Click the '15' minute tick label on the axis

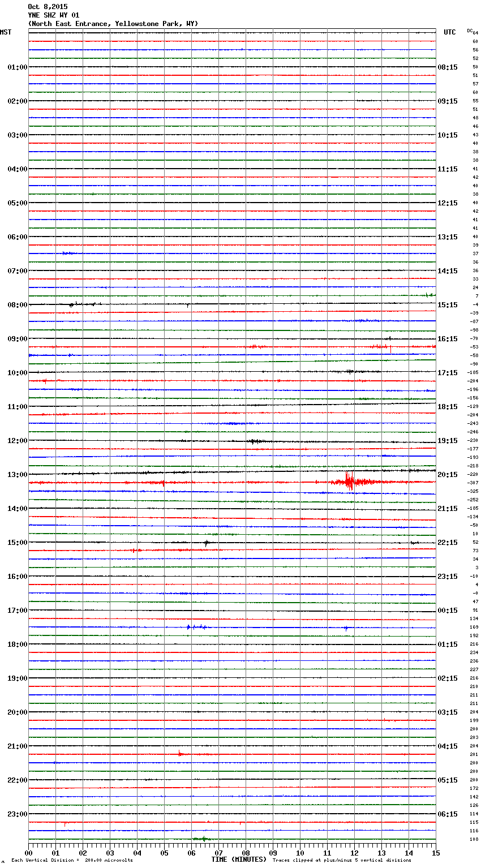(436, 853)
